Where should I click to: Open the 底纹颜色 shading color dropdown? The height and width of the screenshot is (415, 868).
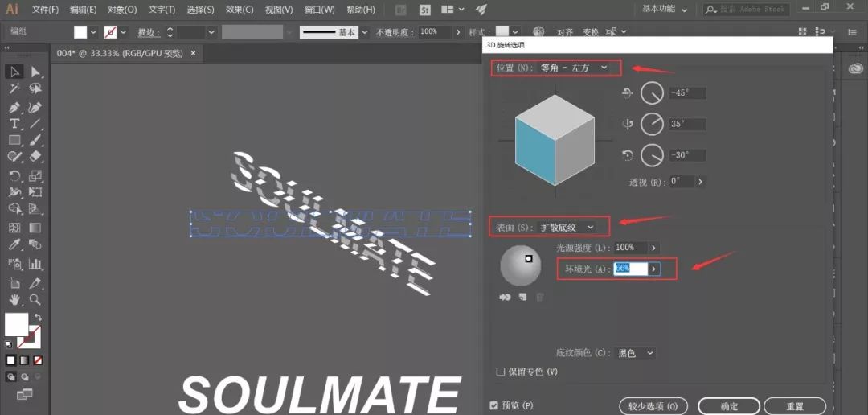(x=637, y=353)
